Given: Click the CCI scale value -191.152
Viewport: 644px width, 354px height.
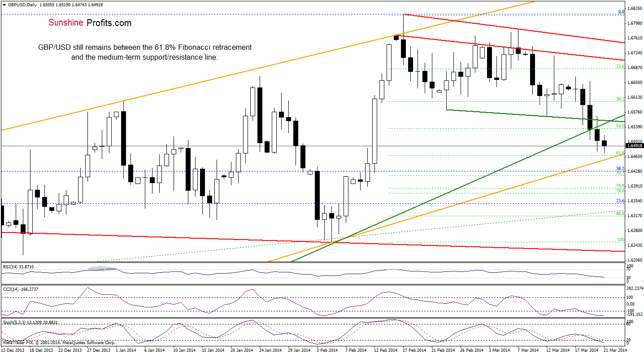Looking at the screenshot, I should click(x=635, y=315).
